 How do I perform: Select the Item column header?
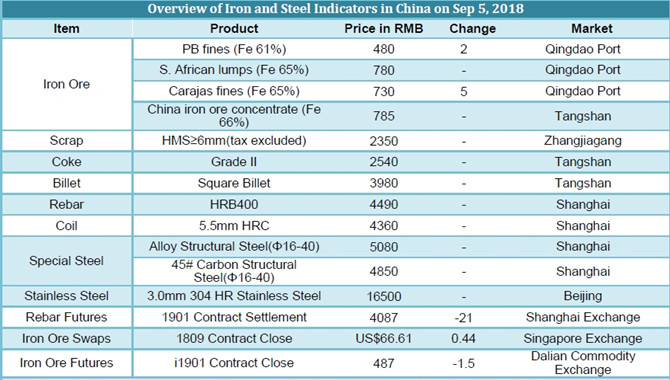tap(67, 29)
